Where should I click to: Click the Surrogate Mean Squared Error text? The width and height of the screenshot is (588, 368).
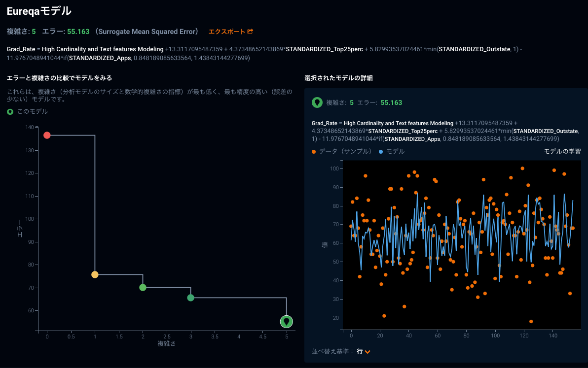pyautogui.click(x=147, y=32)
